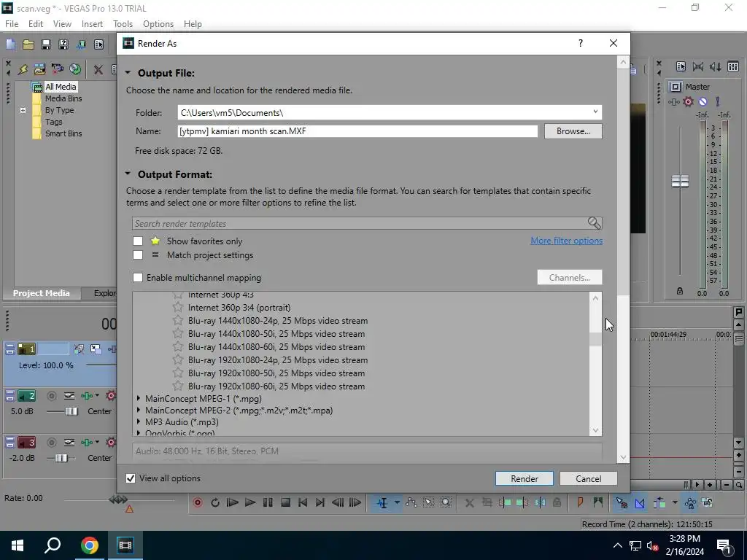The image size is (747, 560).
Task: Click the New project icon in main toolbar
Action: click(x=10, y=44)
